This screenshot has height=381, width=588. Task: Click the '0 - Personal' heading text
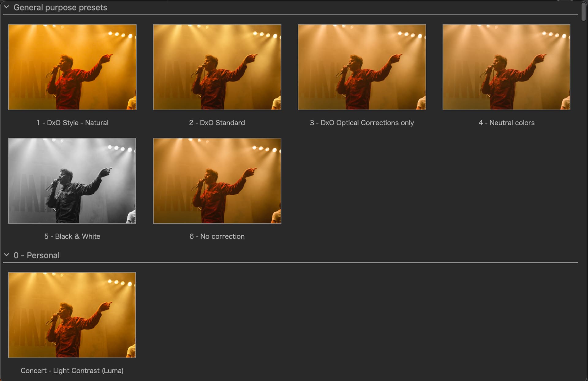click(37, 255)
